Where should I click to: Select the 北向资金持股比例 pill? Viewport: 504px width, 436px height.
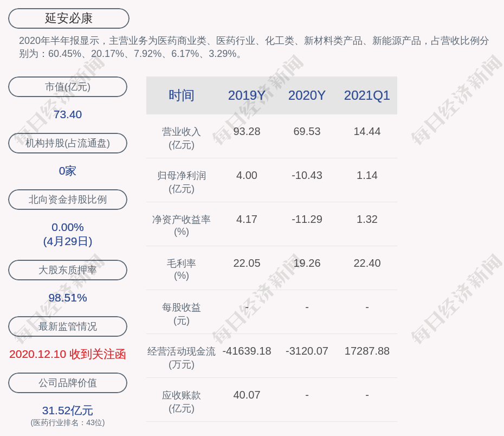point(68,200)
